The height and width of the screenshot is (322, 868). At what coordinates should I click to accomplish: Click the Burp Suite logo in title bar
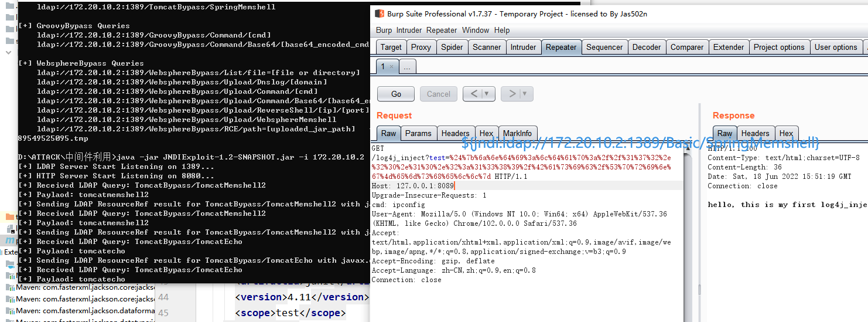tap(380, 13)
